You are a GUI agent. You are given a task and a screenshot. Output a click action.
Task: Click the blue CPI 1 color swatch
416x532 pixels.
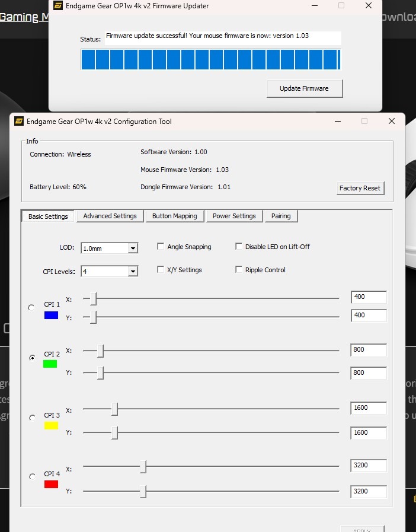pos(51,315)
